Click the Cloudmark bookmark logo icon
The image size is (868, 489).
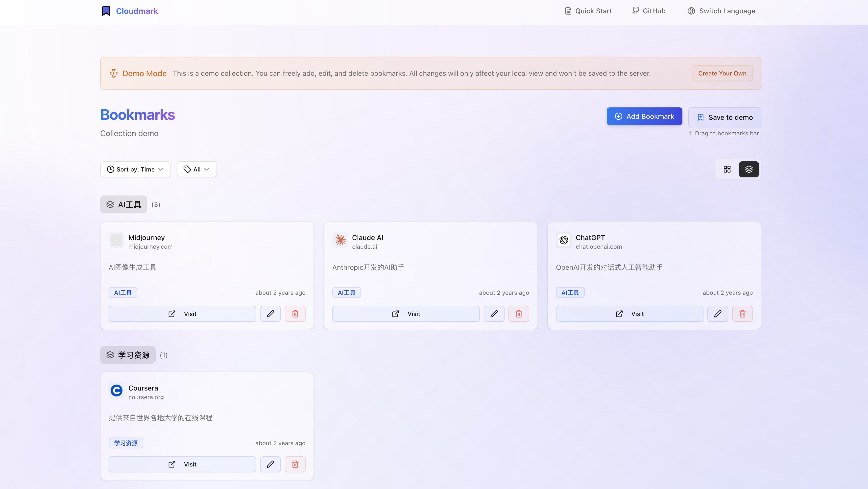coord(106,11)
